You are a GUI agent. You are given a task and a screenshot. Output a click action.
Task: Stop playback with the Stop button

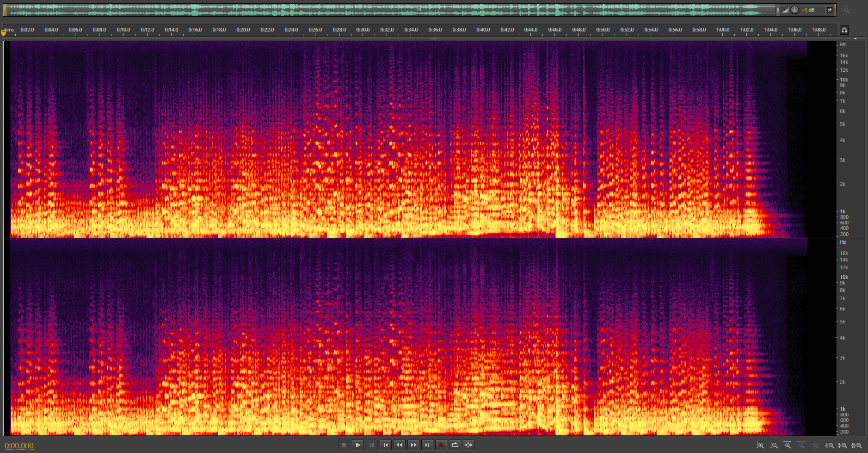click(x=344, y=445)
